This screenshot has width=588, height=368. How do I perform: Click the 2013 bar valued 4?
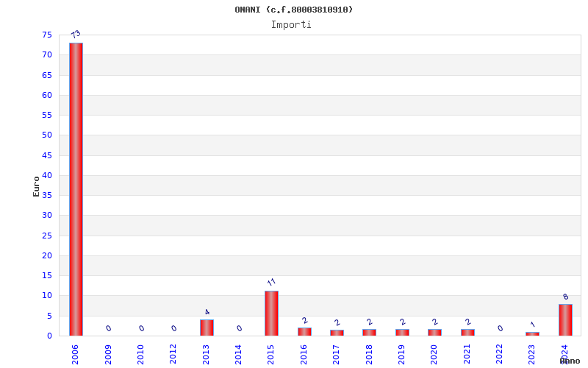click(207, 328)
